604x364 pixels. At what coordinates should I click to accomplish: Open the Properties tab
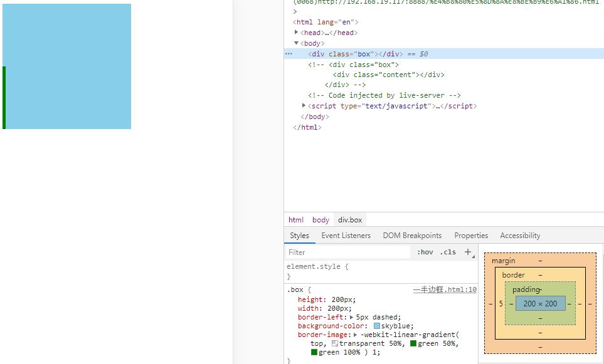click(471, 236)
